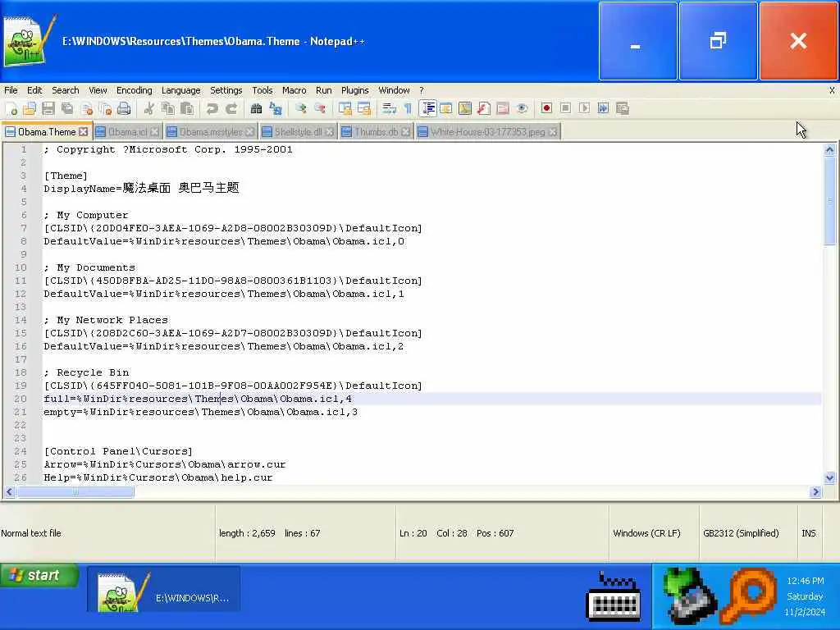Open the Language menu

click(181, 90)
